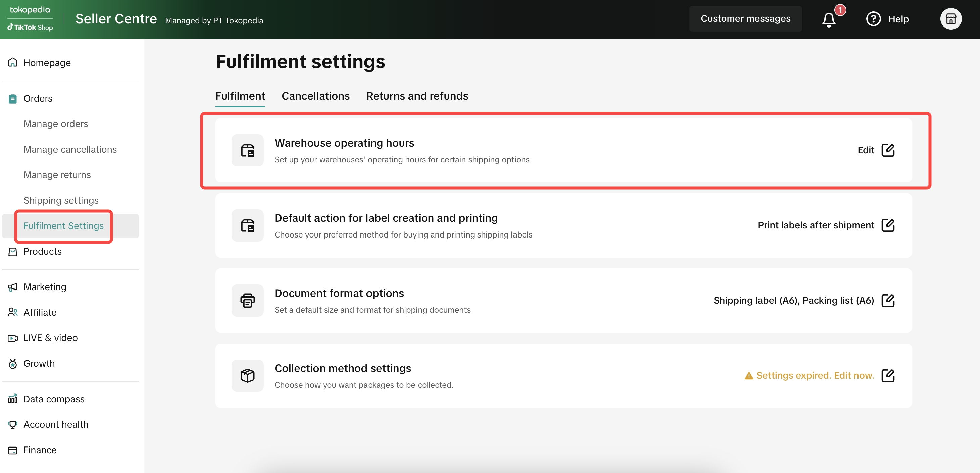Click the notification bell icon

tap(829, 19)
